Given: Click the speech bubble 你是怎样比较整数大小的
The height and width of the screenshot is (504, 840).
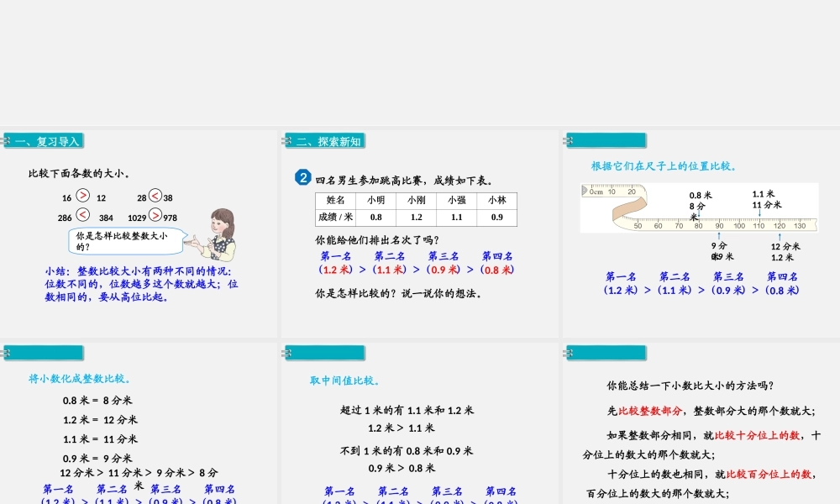Looking at the screenshot, I should 123,241.
